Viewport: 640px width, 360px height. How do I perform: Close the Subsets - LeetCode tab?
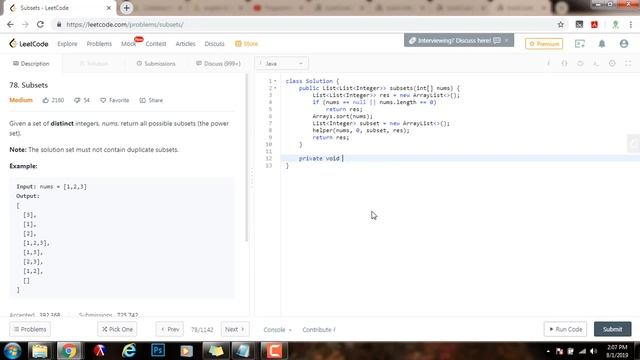[109, 8]
